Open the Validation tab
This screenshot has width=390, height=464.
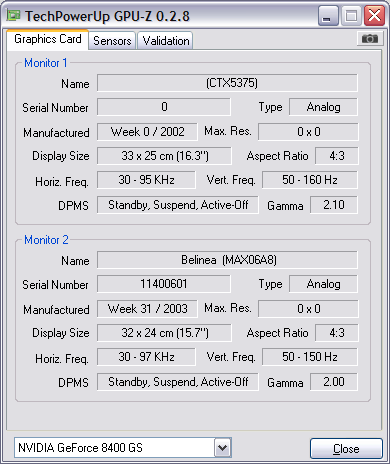[166, 41]
